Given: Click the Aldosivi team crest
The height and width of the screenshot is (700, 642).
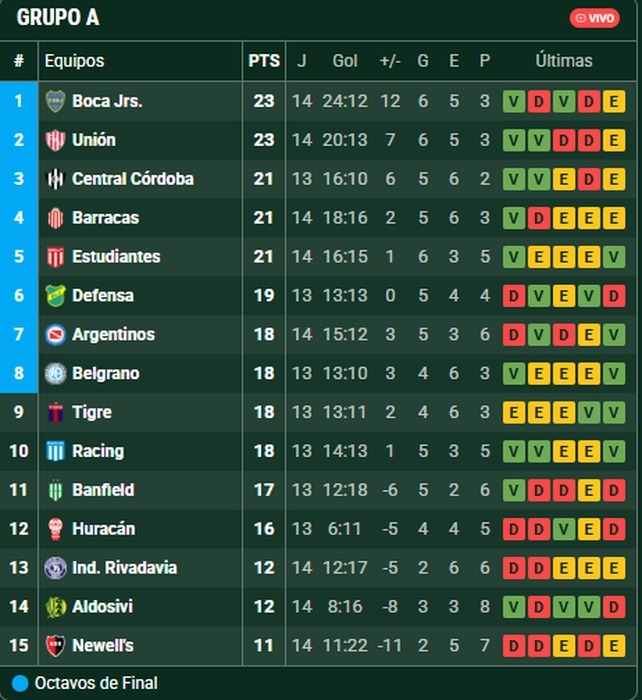Looking at the screenshot, I should click(56, 607).
